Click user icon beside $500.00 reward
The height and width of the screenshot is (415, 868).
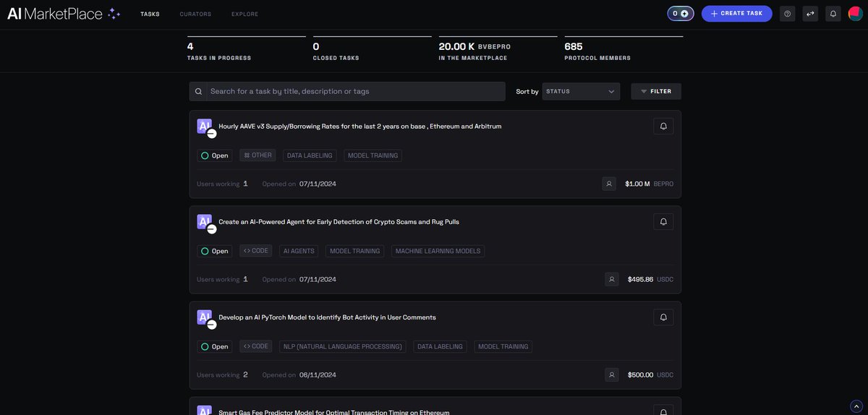coord(612,375)
